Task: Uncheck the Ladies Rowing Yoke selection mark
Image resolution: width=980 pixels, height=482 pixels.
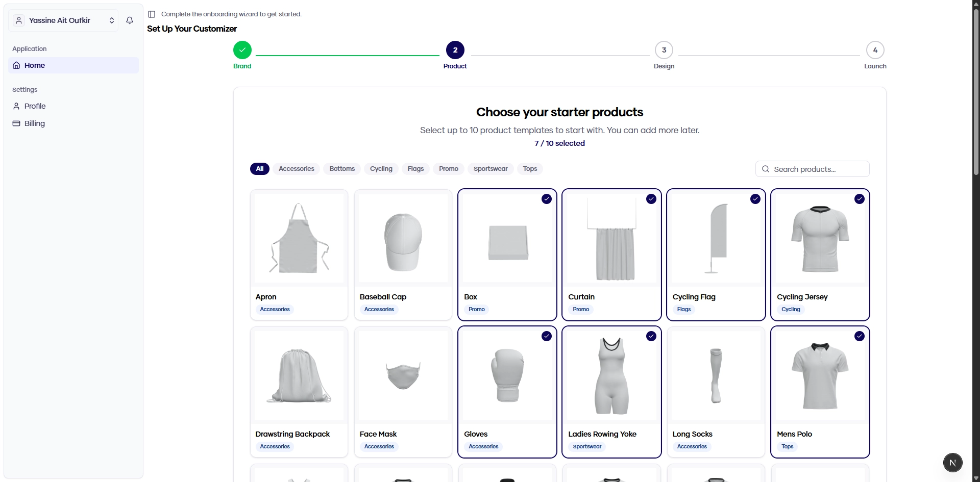Action: 651,336
